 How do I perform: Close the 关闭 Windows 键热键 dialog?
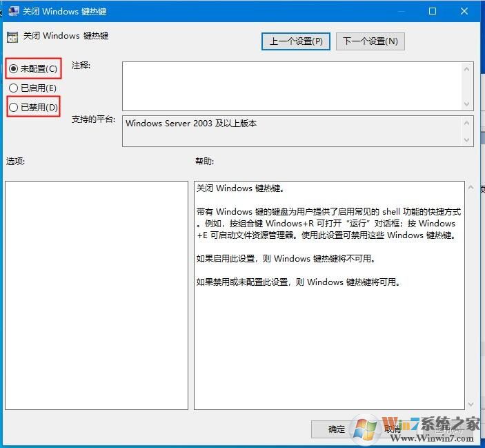point(464,11)
